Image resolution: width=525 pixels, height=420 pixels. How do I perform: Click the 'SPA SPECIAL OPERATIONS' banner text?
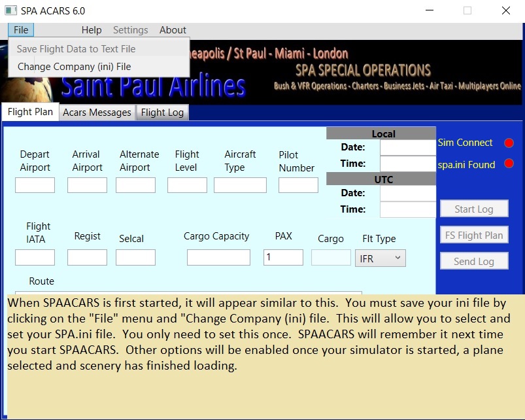363,71
